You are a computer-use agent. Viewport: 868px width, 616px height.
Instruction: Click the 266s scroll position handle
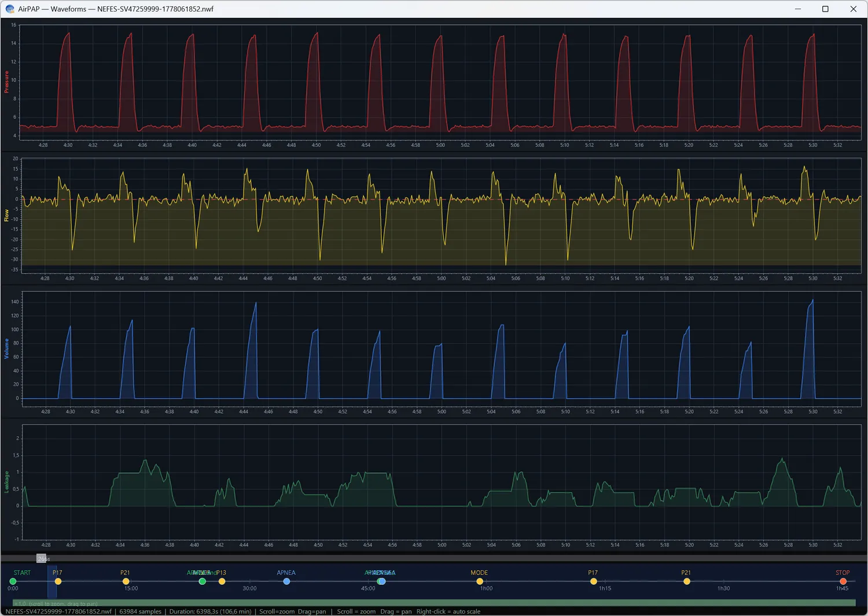pyautogui.click(x=42, y=559)
